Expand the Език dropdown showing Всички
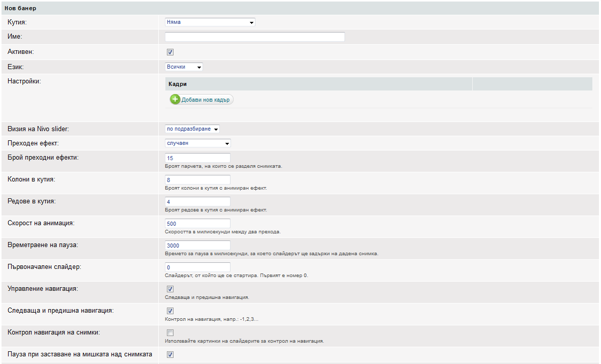This screenshot has height=364, width=601. point(184,67)
